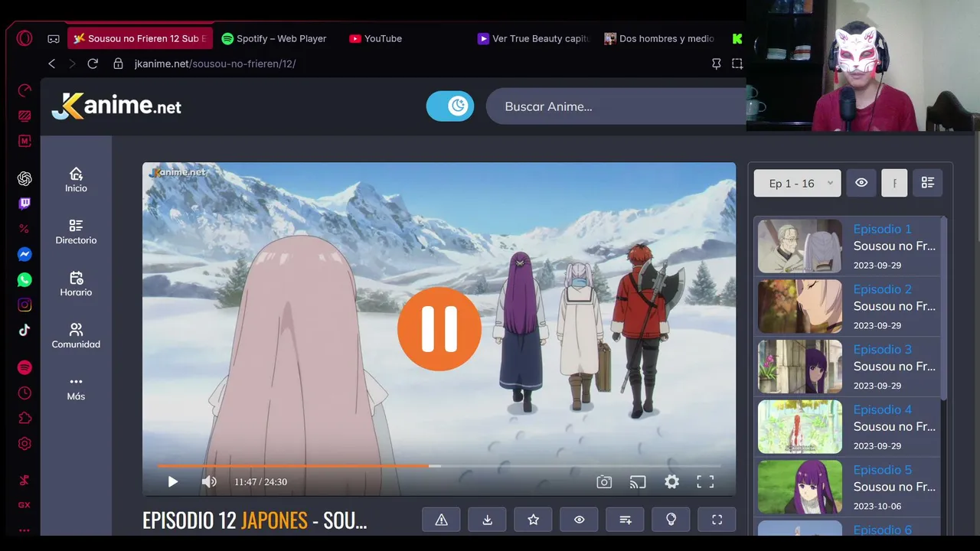980x551 pixels.
Task: Go to Inicio in the site sidebar
Action: click(76, 181)
